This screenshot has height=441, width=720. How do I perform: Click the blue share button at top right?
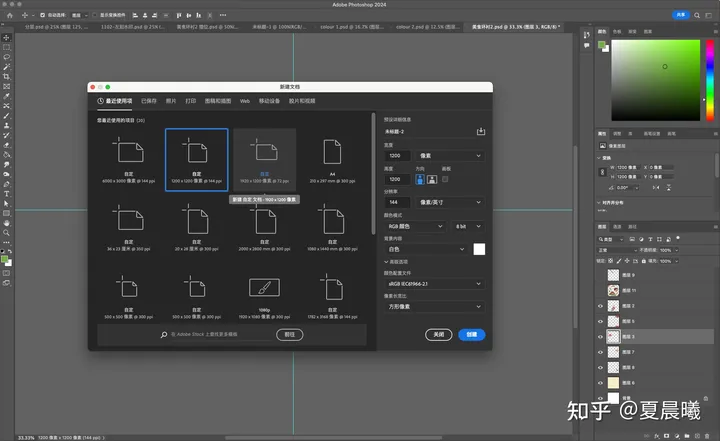pos(681,15)
